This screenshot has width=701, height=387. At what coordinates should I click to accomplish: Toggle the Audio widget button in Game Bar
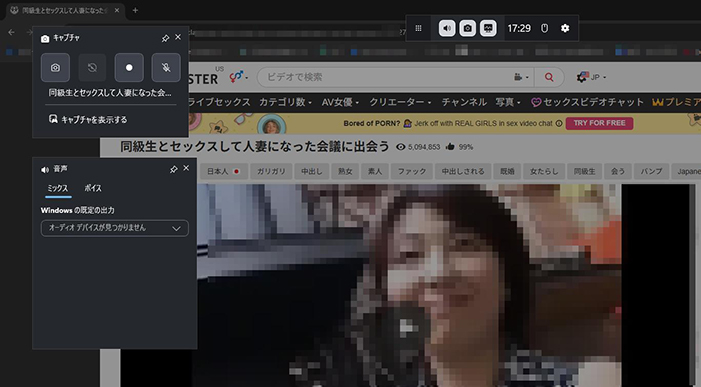[447, 29]
